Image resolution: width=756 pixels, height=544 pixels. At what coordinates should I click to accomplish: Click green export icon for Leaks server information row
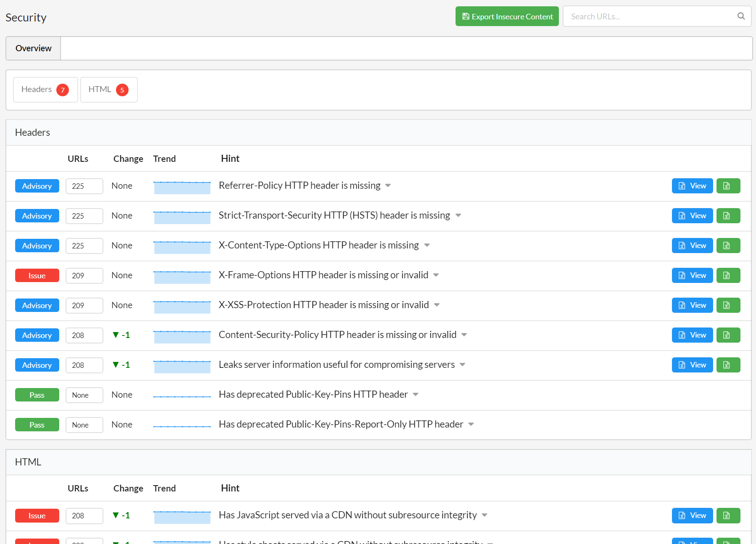[x=728, y=365]
